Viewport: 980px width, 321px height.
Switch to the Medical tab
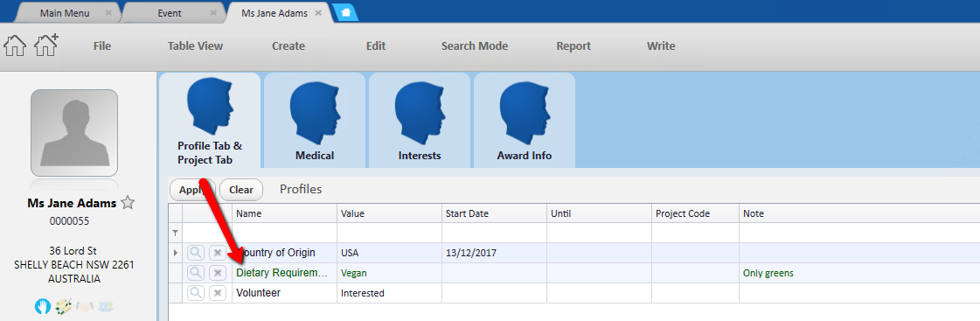point(315,120)
